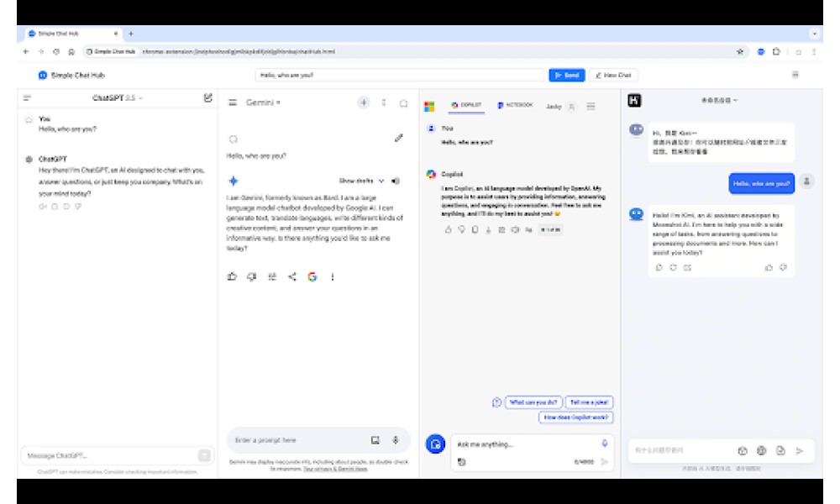
Task: Attach a file in Kimi input
Action: pyautogui.click(x=780, y=450)
